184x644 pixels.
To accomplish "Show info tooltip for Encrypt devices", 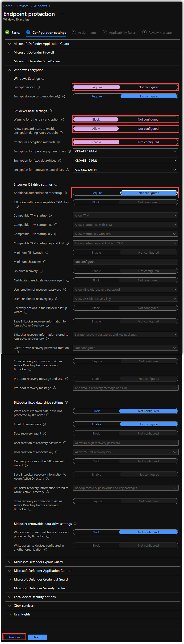I will [x=38, y=87].
